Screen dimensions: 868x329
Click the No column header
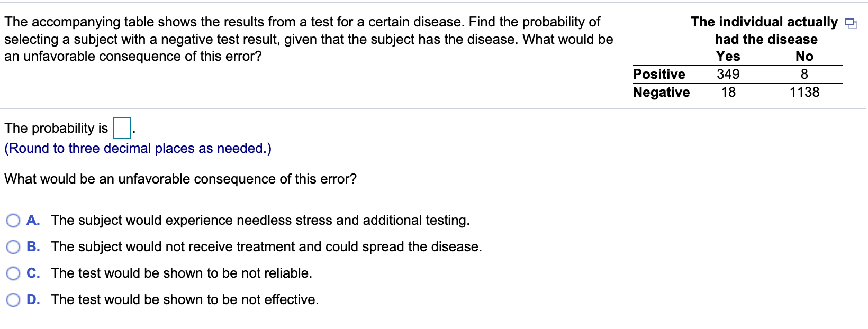(804, 56)
